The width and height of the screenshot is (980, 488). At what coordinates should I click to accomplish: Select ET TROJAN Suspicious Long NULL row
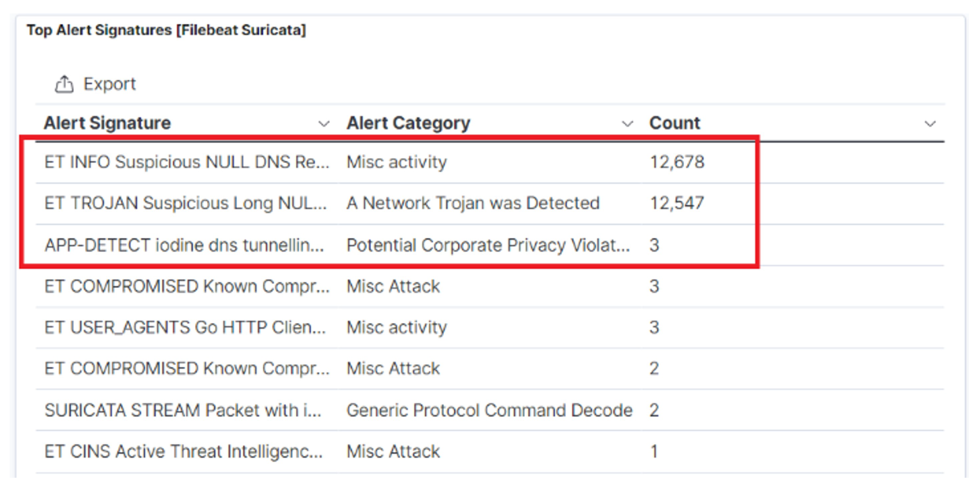[x=185, y=203]
